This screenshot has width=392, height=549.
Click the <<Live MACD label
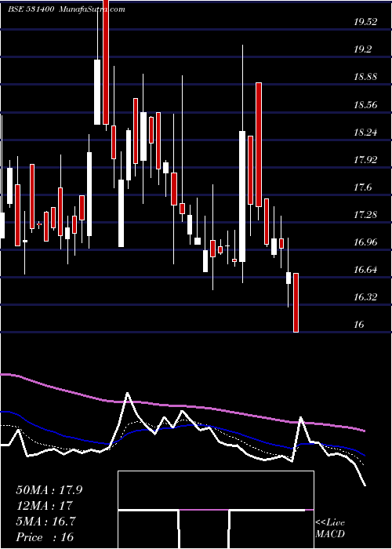330,529
